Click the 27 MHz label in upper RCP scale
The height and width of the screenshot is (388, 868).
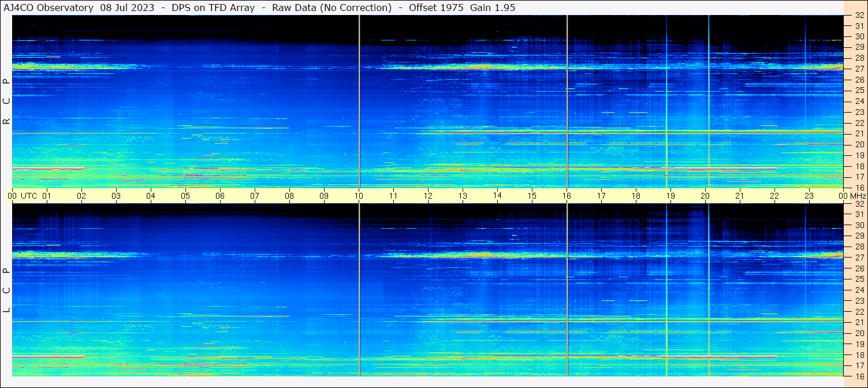(x=859, y=69)
